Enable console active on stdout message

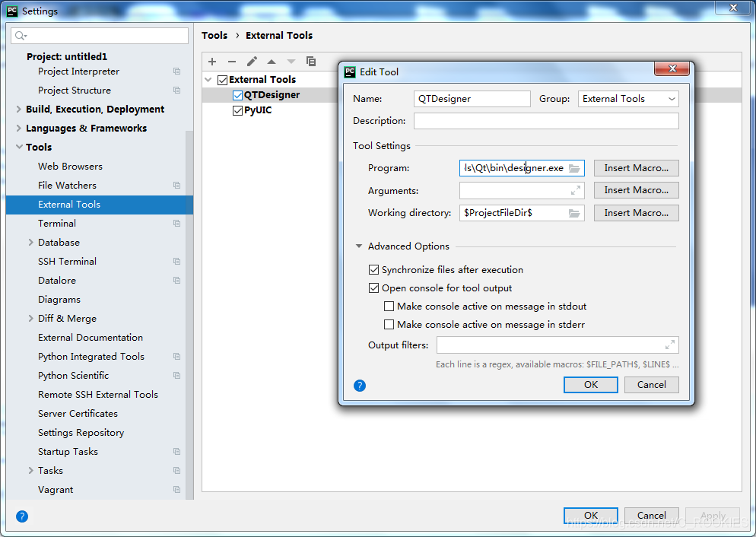(x=389, y=307)
